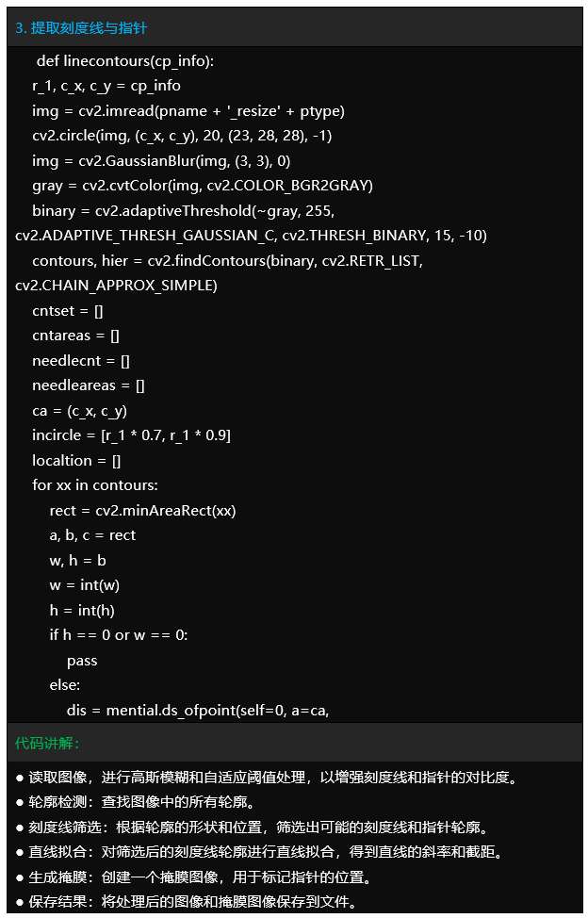Click the 'dis = mential.ds_ofpoint' line
Screen dimensions: 588x918
[198, 710]
